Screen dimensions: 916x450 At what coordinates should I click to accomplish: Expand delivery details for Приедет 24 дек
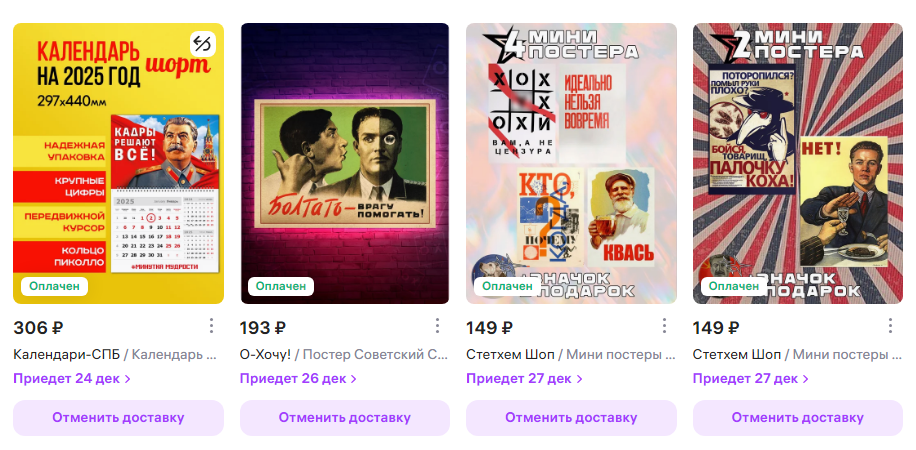(72, 379)
